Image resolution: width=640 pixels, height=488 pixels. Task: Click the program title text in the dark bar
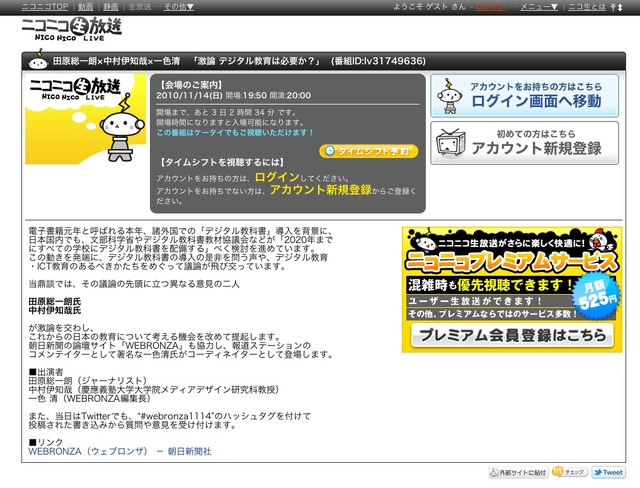pos(239,61)
